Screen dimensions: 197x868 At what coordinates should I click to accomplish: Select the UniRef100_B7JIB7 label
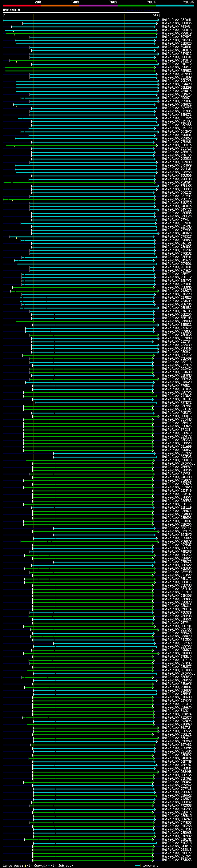pyautogui.click(x=176, y=410)
